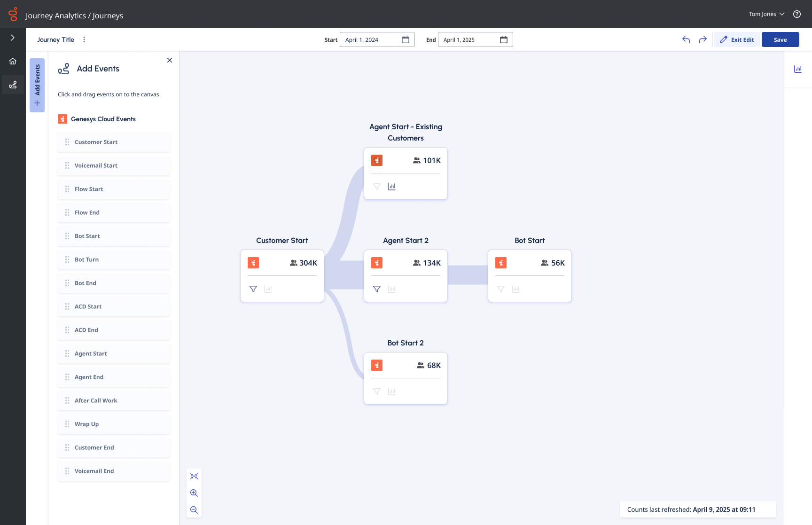The height and width of the screenshot is (525, 812).
Task: Select the Add Events vertical tab
Action: [37, 85]
